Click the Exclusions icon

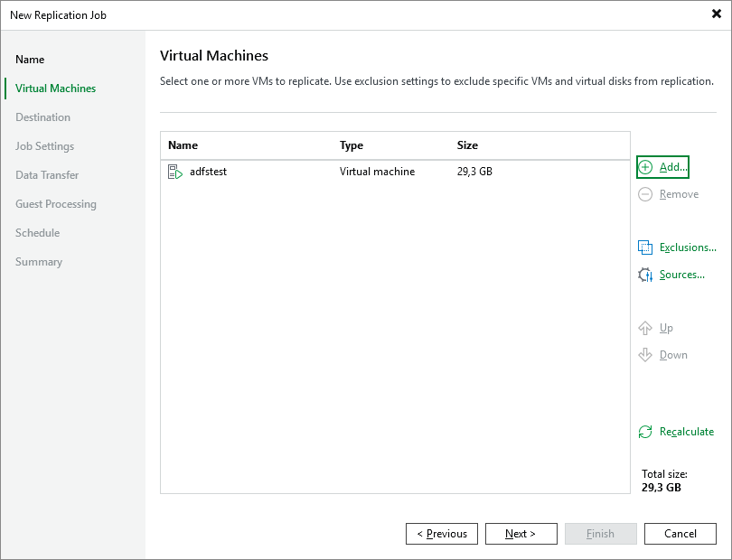click(645, 247)
